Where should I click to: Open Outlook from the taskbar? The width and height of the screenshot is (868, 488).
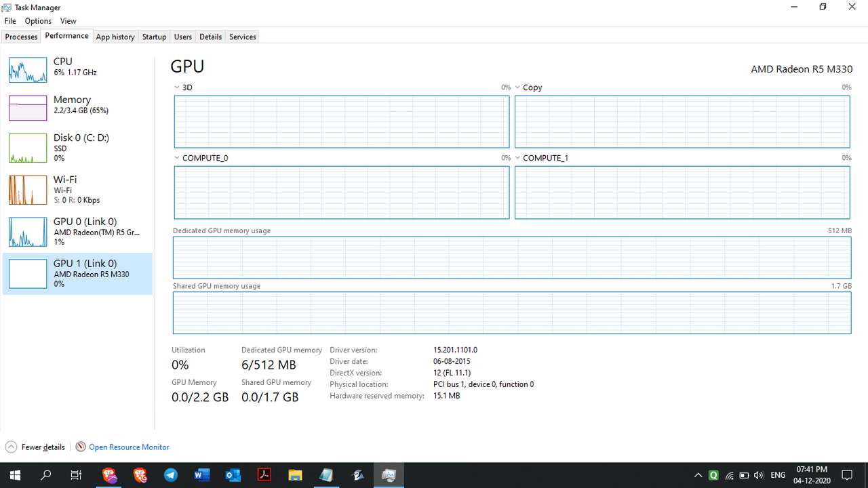pos(233,475)
